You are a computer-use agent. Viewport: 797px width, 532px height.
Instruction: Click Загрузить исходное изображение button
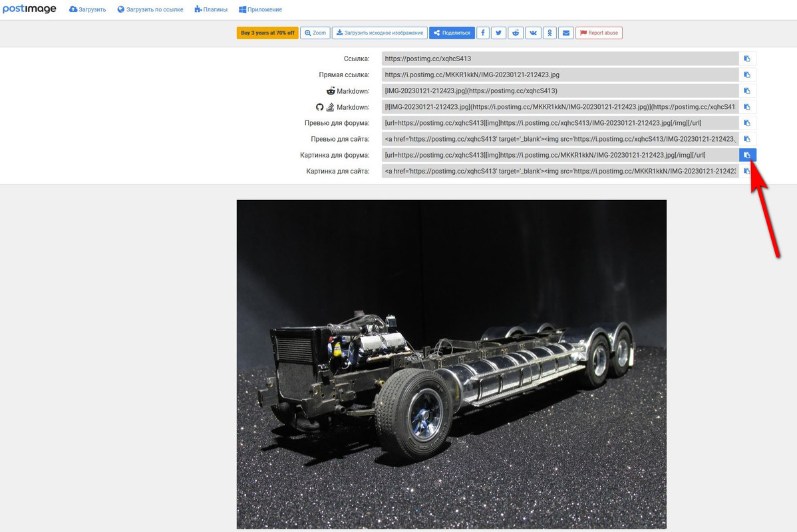(x=380, y=33)
